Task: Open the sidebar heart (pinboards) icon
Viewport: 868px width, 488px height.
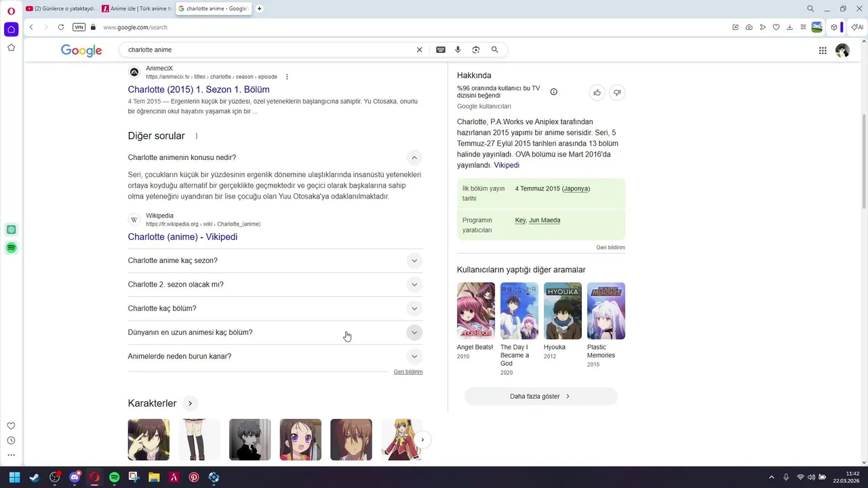Action: click(11, 426)
